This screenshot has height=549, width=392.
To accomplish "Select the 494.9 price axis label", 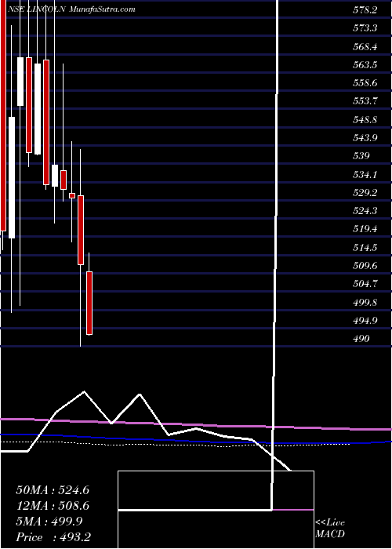I will [365, 321].
